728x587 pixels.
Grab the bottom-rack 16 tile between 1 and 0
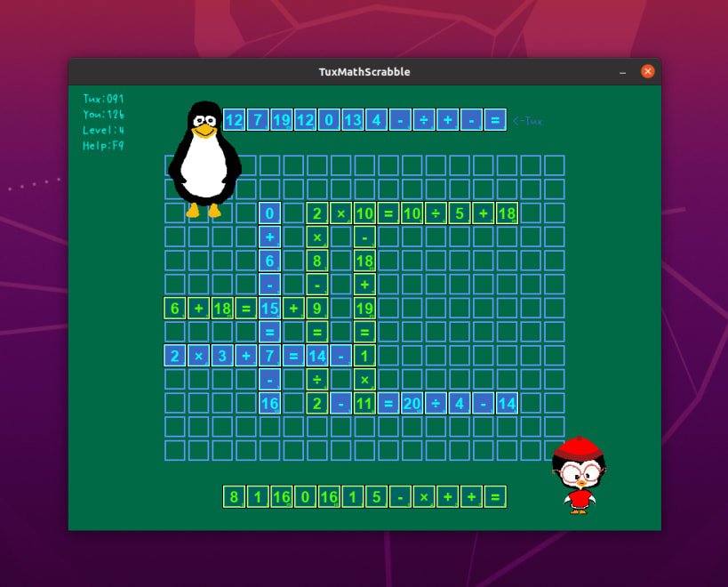point(282,497)
